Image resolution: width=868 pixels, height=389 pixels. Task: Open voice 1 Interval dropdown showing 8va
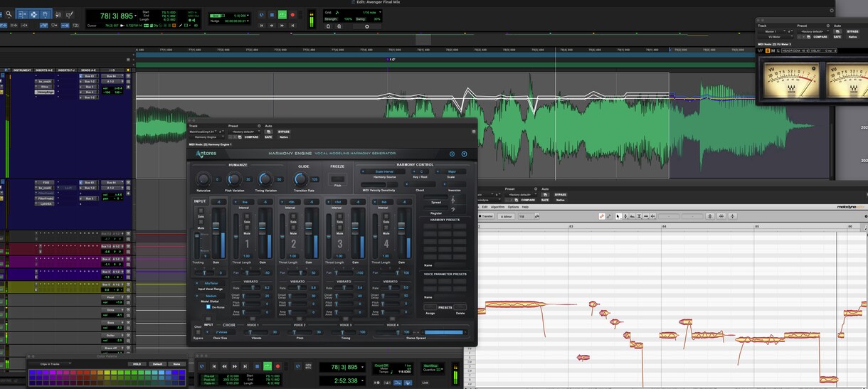click(243, 202)
